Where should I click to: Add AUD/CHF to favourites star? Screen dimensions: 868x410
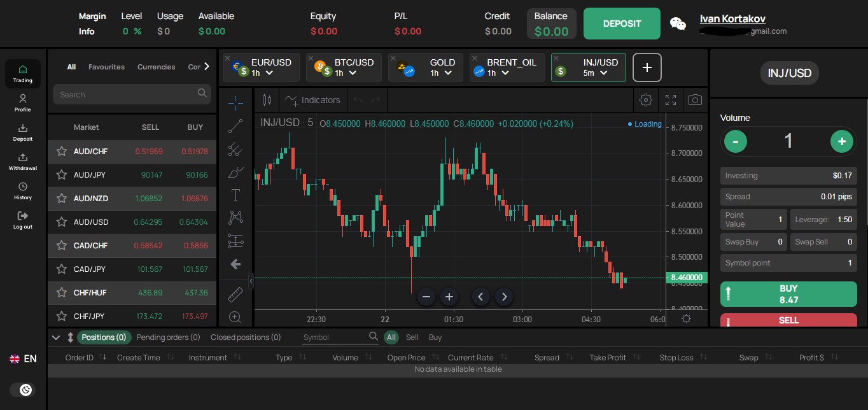[62, 151]
